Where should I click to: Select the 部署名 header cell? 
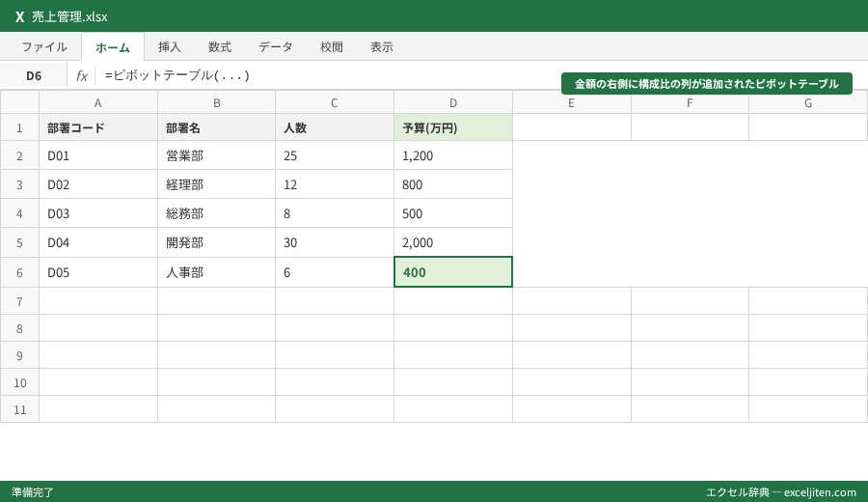click(x=216, y=127)
